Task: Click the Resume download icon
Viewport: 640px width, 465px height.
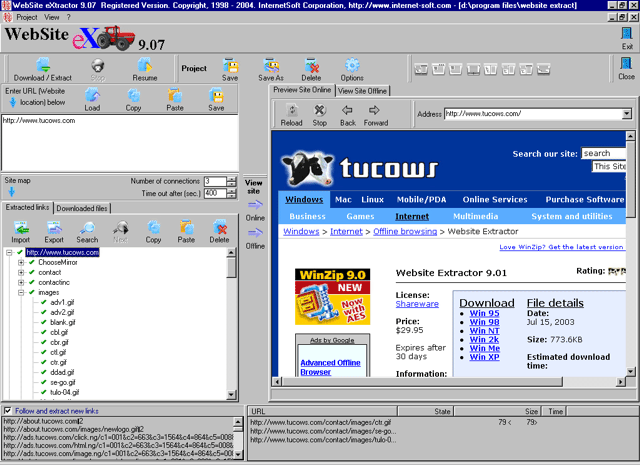Action: point(144,69)
